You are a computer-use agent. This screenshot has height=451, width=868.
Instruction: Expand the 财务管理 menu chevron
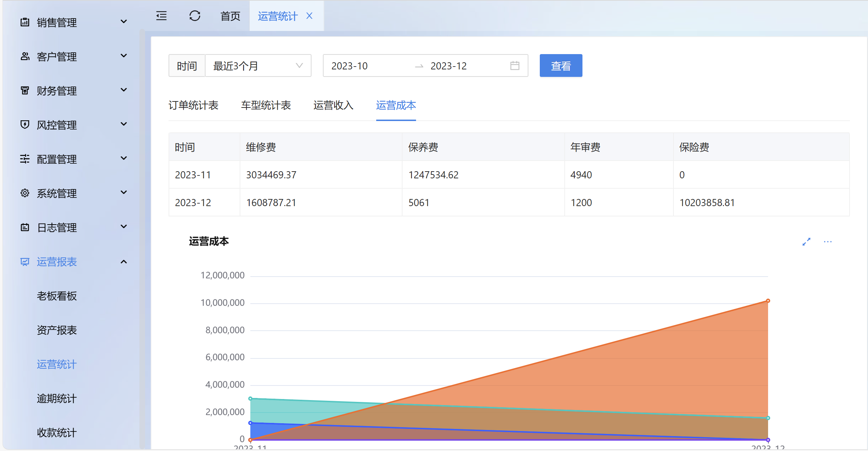coord(124,90)
